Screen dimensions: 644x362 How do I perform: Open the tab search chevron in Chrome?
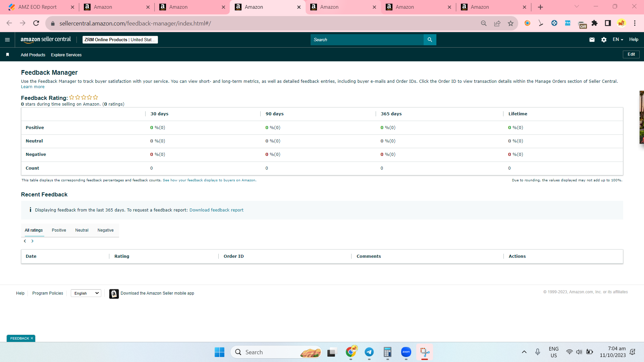(x=577, y=6)
